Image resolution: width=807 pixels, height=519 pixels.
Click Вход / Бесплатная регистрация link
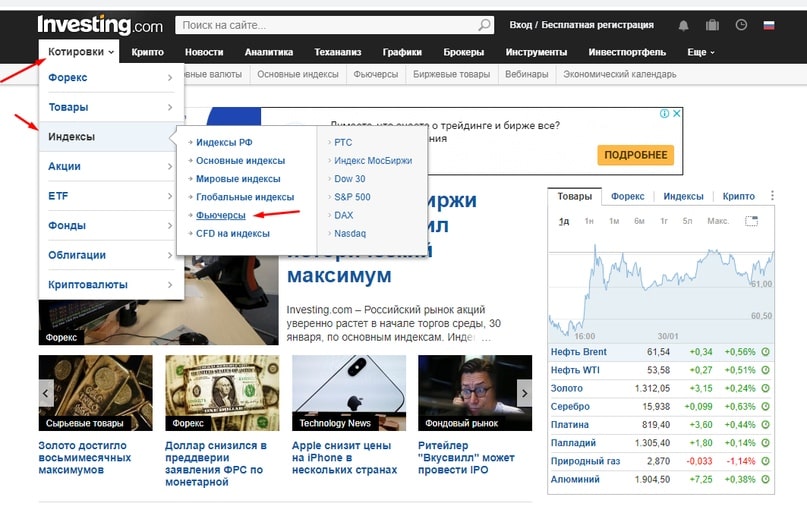point(582,25)
